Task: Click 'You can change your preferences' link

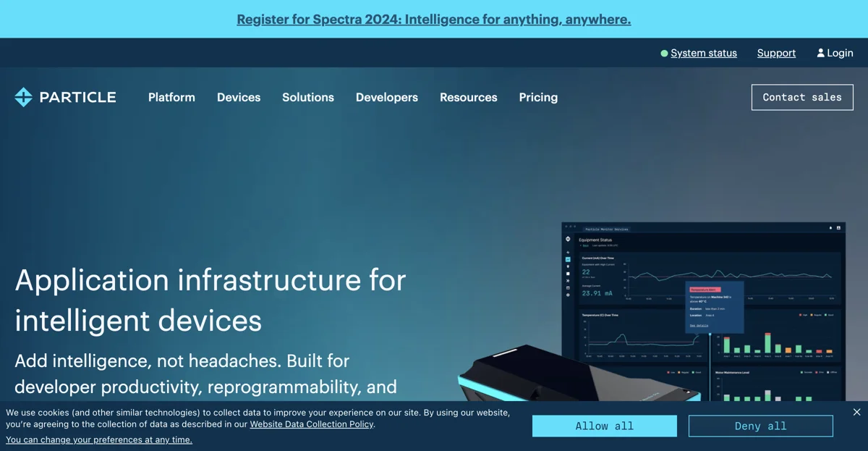Action: coord(99,439)
